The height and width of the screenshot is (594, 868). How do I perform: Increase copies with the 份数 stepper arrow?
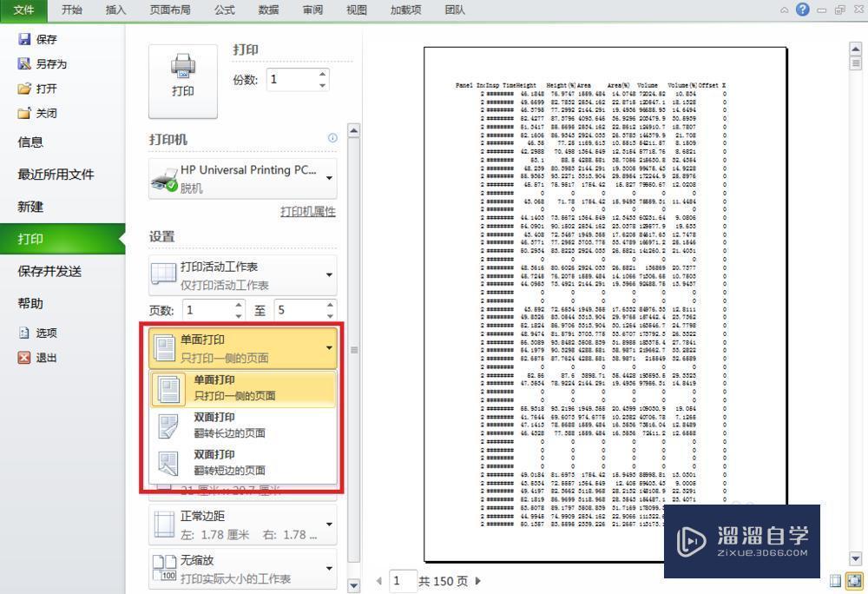[321, 73]
